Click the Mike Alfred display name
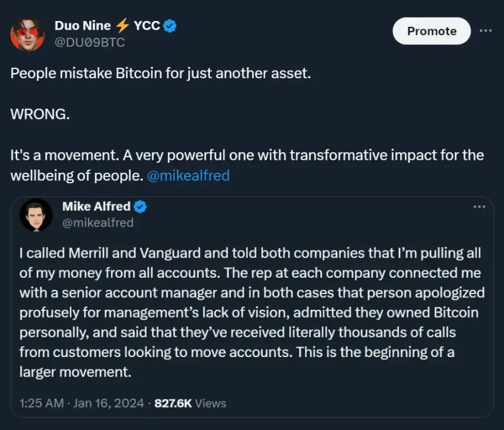The image size is (504, 430). coord(96,207)
